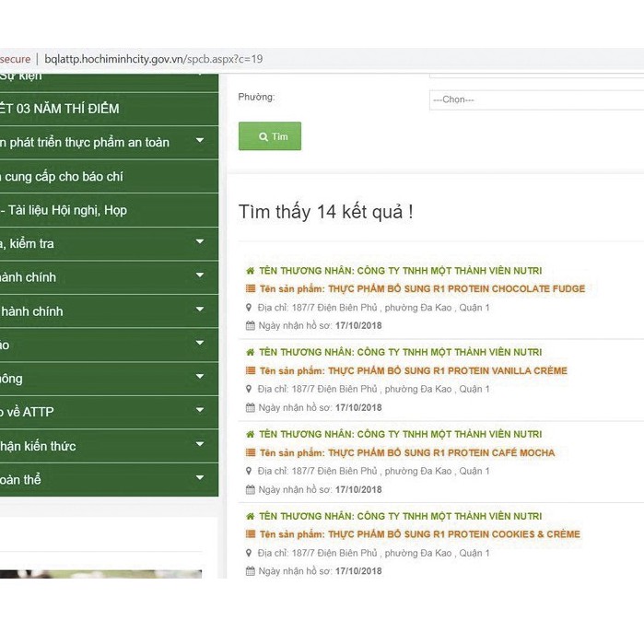Image resolution: width=644 pixels, height=644 pixels.
Task: Click the home icon of the CHOCOLATE FUDGE result
Action: [250, 271]
